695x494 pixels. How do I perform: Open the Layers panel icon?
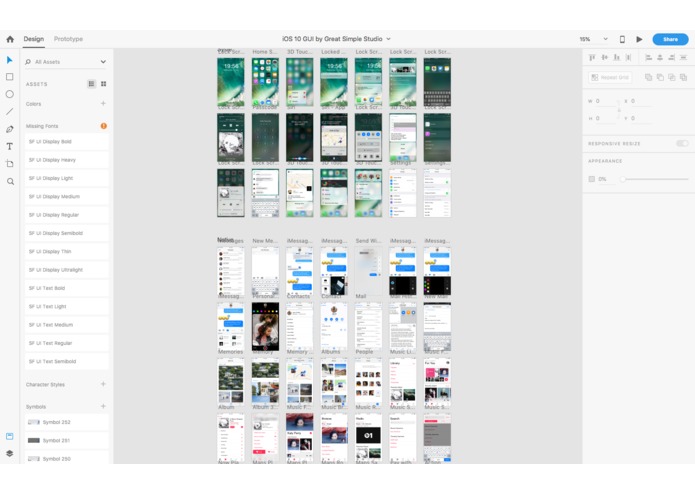click(9, 453)
